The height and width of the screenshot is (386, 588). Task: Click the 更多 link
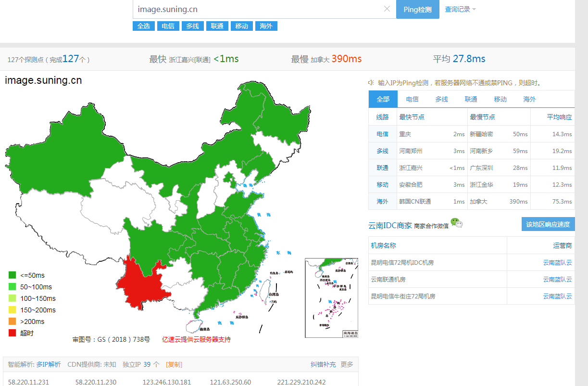click(x=347, y=364)
